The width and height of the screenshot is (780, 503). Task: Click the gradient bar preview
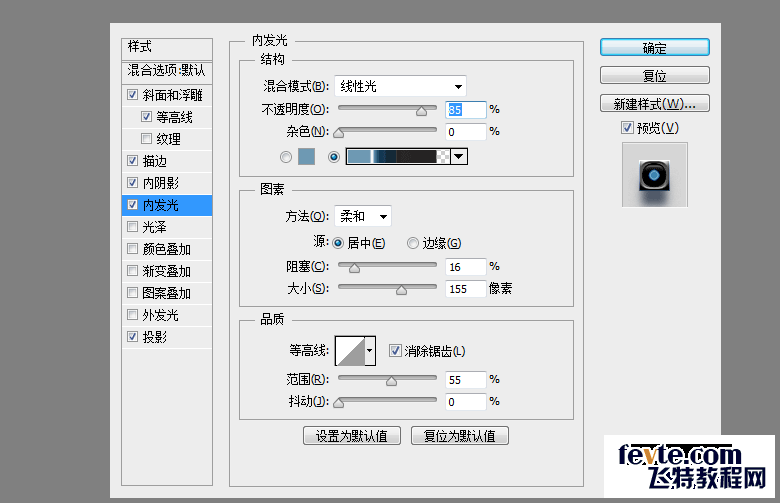pos(398,156)
